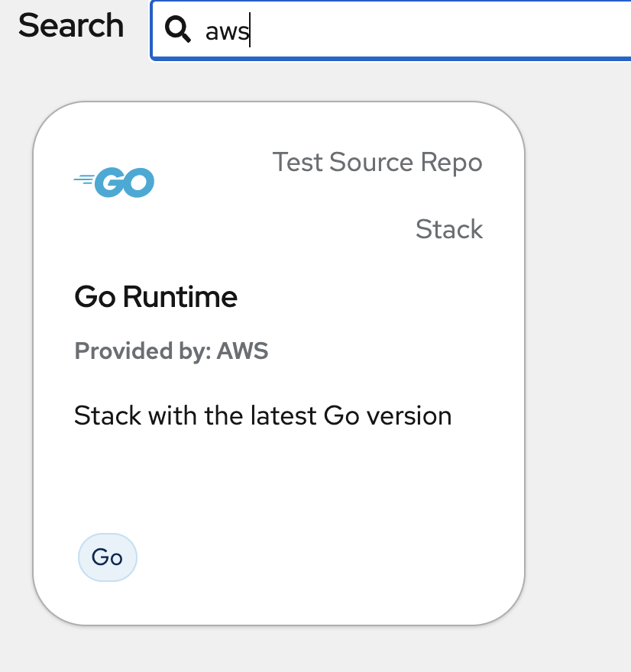Place cursor in the typed 'aws' text
The width and height of the screenshot is (631, 672).
pyautogui.click(x=227, y=31)
